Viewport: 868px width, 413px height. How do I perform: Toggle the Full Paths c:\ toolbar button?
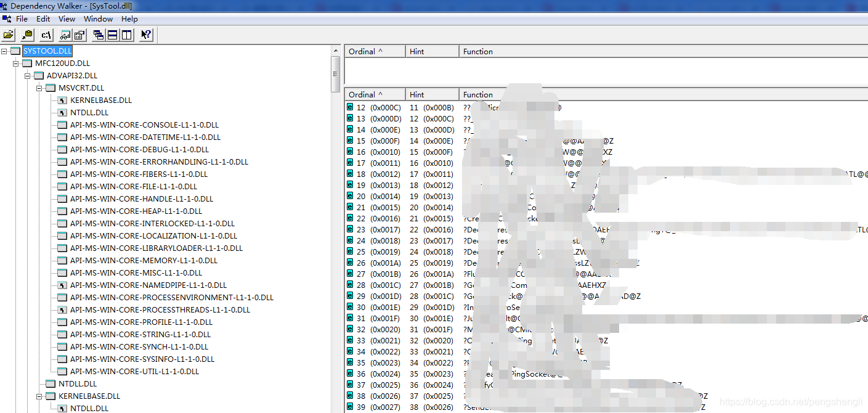46,35
